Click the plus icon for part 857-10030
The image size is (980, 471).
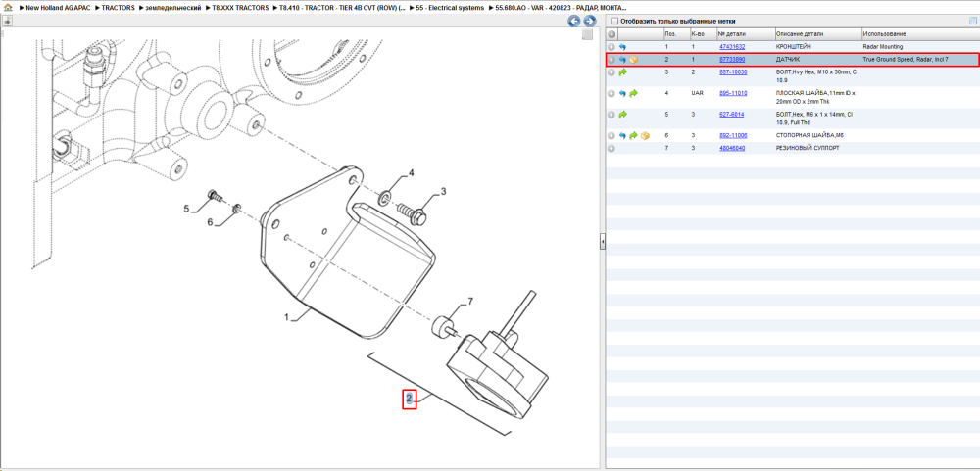pos(612,73)
